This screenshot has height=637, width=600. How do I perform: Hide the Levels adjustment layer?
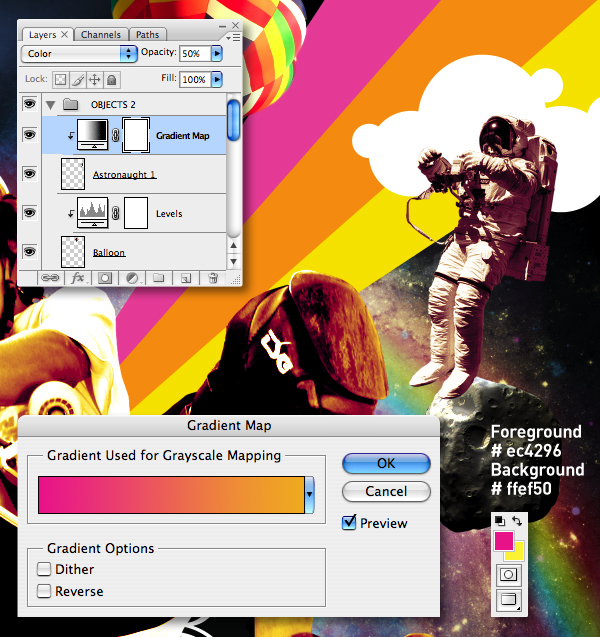[x=29, y=212]
